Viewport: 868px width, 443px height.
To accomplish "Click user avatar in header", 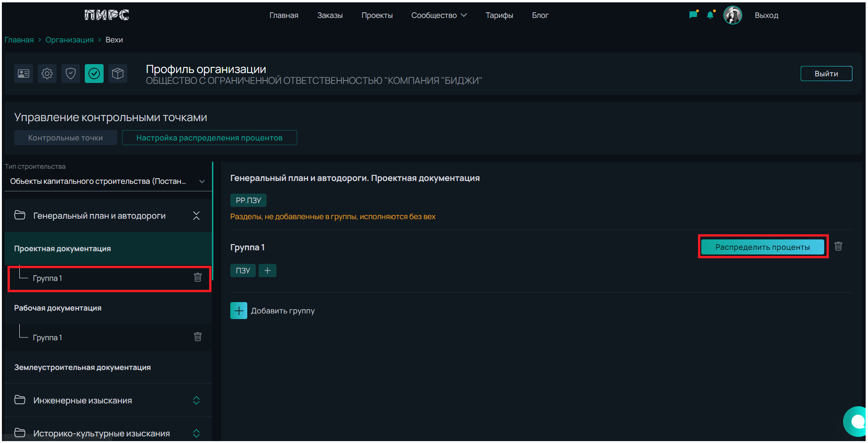I will (732, 16).
